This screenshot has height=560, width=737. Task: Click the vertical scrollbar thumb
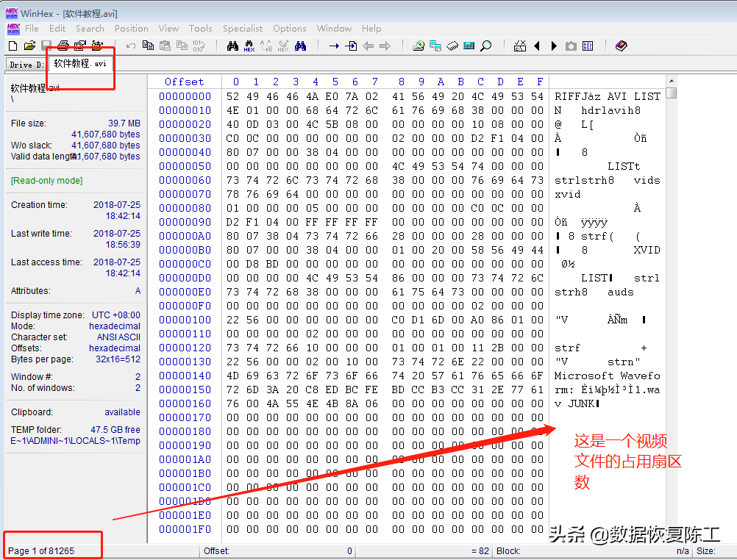[x=672, y=93]
